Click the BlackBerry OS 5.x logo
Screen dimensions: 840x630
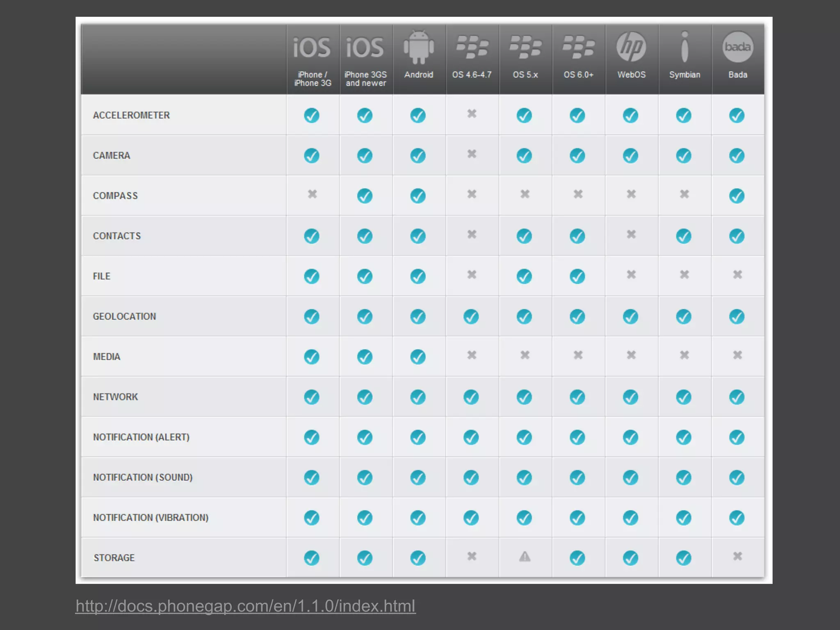tap(525, 47)
